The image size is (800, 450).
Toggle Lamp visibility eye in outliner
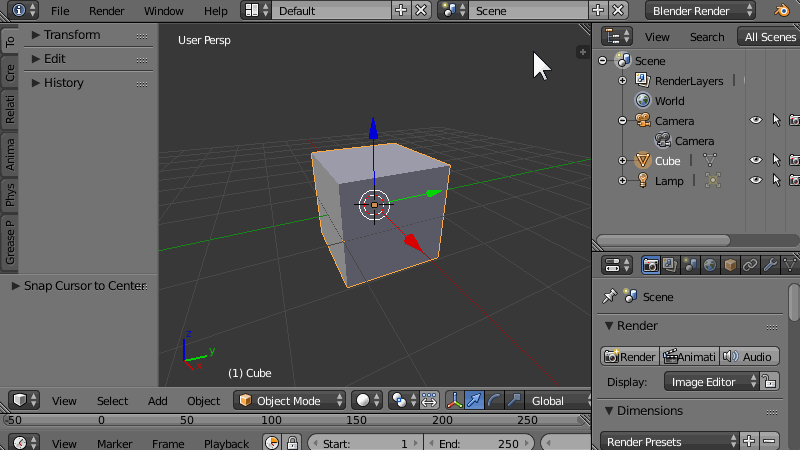756,180
